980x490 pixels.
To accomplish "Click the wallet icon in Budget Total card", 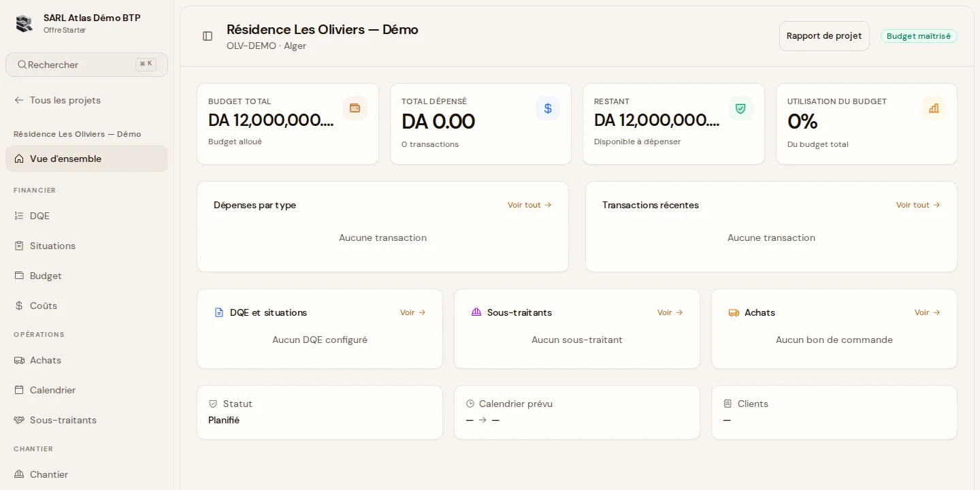I will click(355, 108).
